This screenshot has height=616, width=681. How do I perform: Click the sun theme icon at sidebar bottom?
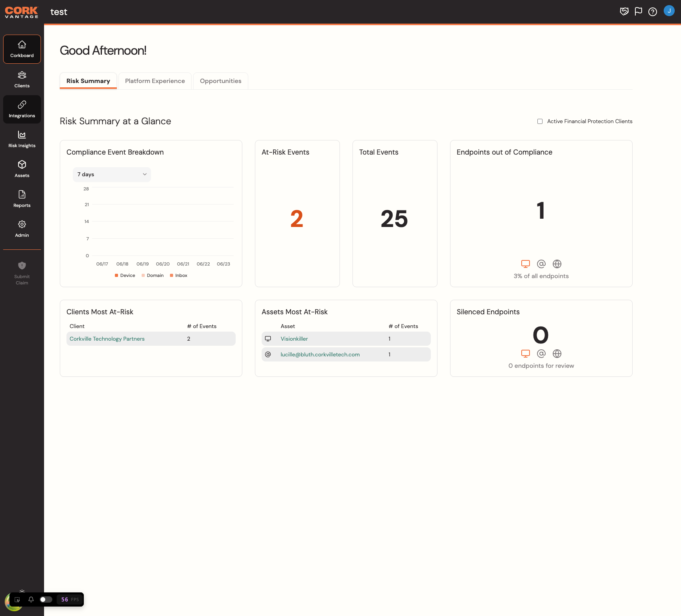click(22, 591)
